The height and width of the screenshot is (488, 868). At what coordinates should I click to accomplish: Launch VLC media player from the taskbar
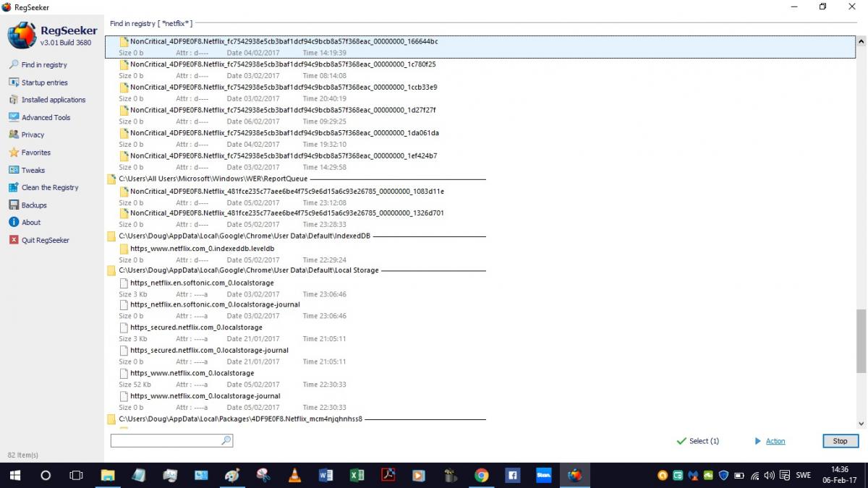tap(294, 475)
